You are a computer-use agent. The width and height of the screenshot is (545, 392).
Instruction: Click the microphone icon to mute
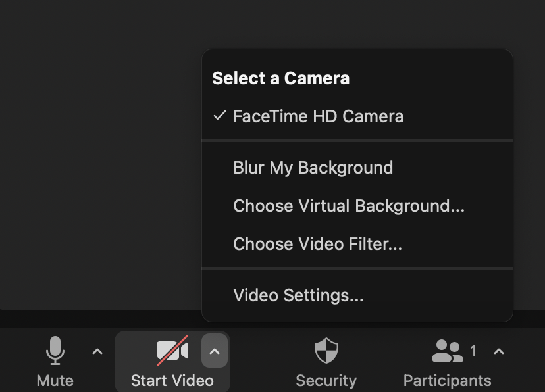click(x=55, y=351)
